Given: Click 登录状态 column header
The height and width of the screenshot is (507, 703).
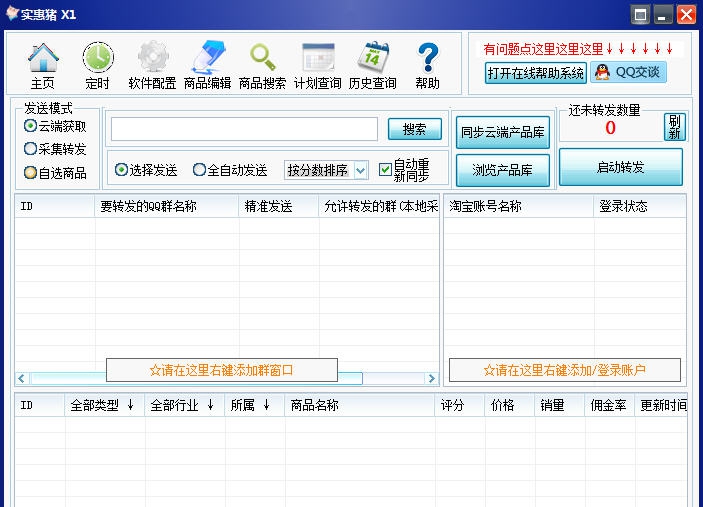Looking at the screenshot, I should click(640, 206).
